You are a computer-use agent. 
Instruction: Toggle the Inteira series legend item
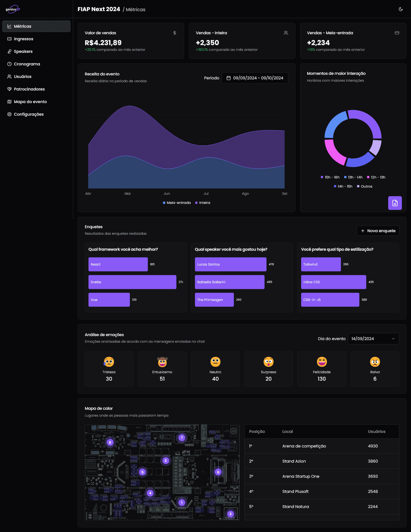point(203,203)
